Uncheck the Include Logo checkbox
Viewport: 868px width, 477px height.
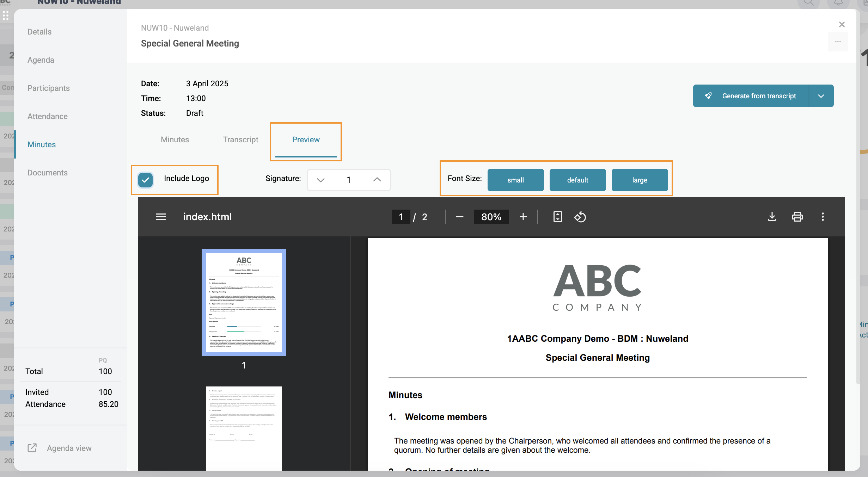(x=145, y=180)
